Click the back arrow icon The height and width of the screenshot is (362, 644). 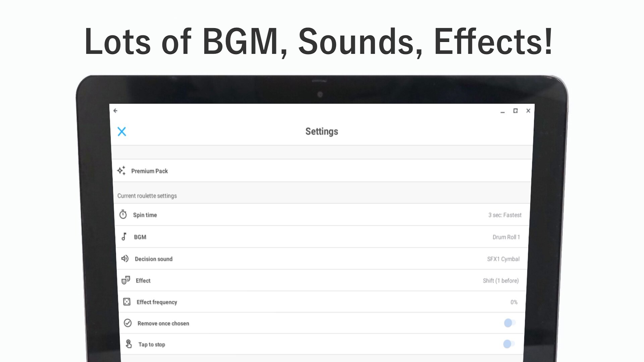click(115, 111)
